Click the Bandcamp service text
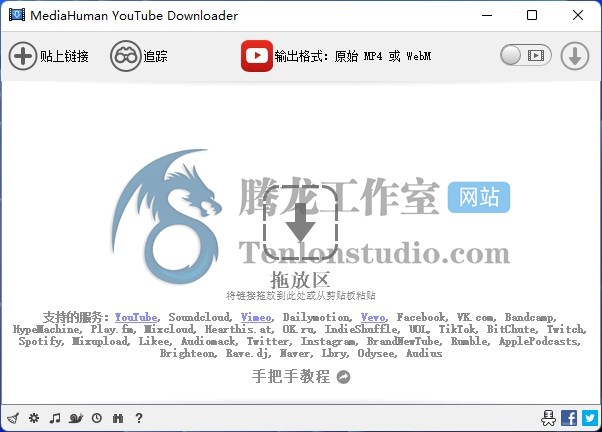This screenshot has height=432, width=602. [530, 317]
